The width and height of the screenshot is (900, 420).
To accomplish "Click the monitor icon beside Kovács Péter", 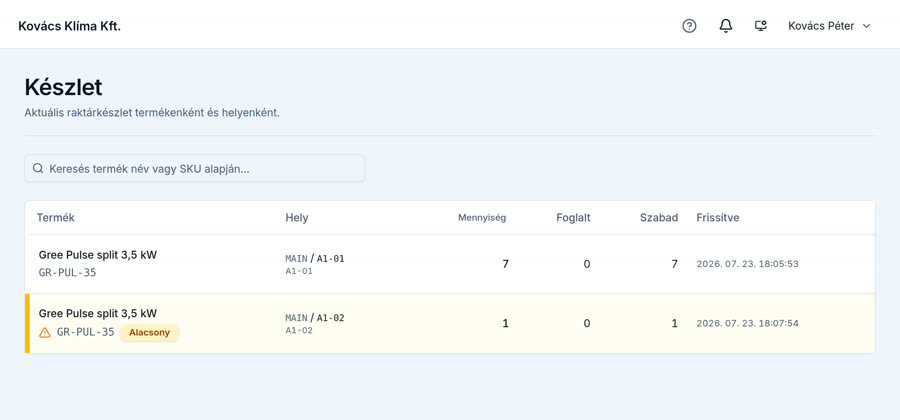I will click(761, 26).
